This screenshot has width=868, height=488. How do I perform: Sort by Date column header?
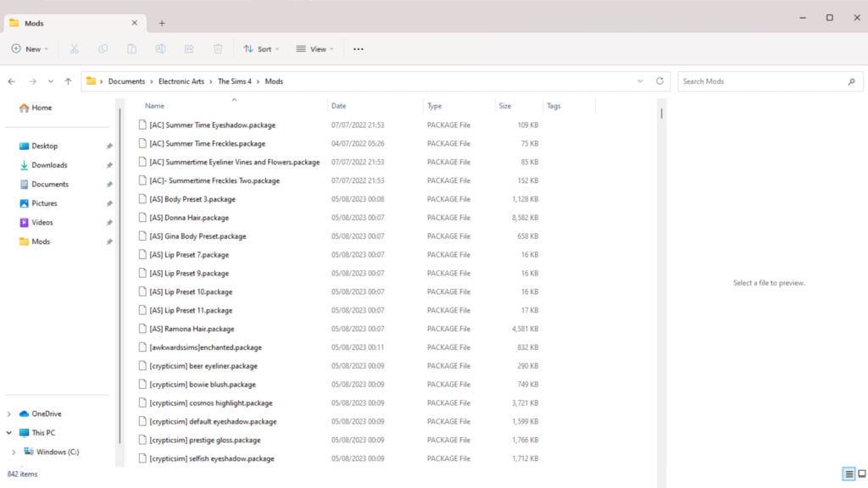pyautogui.click(x=338, y=106)
